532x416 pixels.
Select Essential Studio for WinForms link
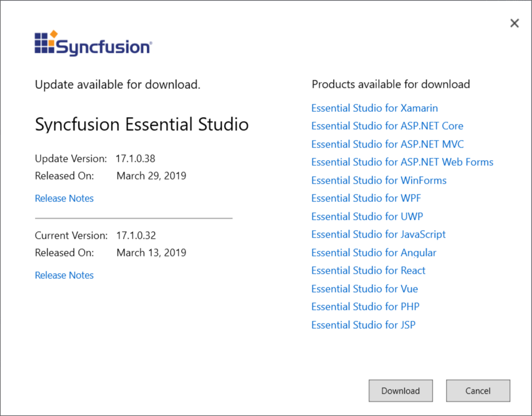(x=378, y=181)
